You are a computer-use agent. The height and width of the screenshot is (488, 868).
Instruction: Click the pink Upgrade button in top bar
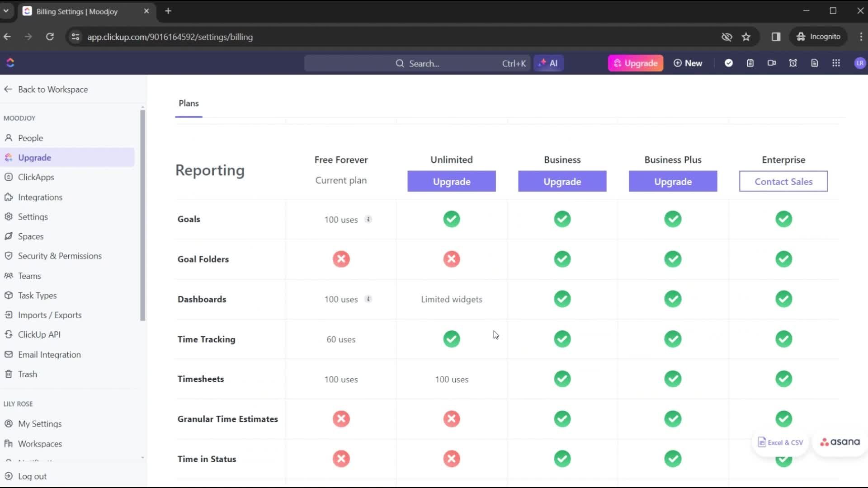click(635, 63)
